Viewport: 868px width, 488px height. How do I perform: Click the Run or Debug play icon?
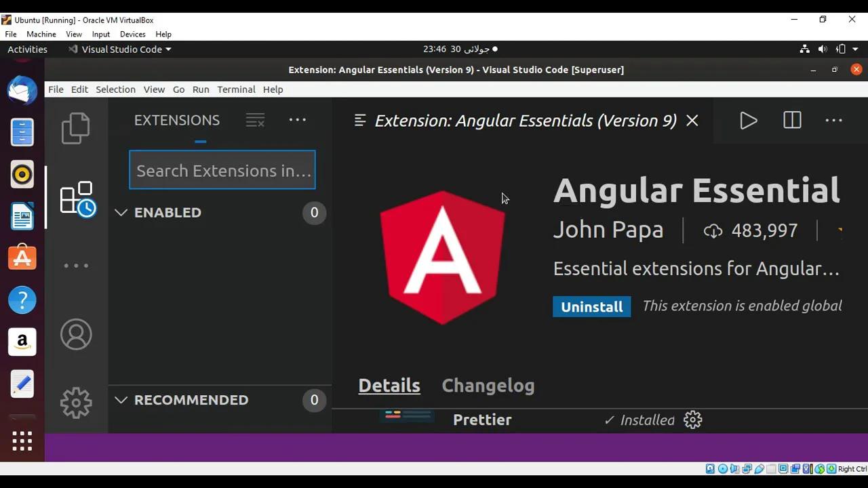[x=749, y=120]
